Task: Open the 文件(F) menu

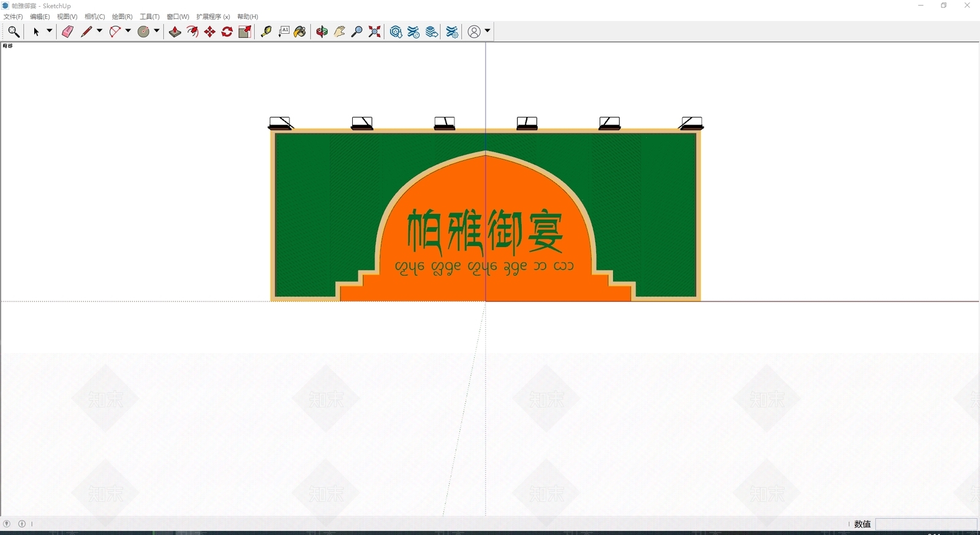Action: [x=13, y=17]
